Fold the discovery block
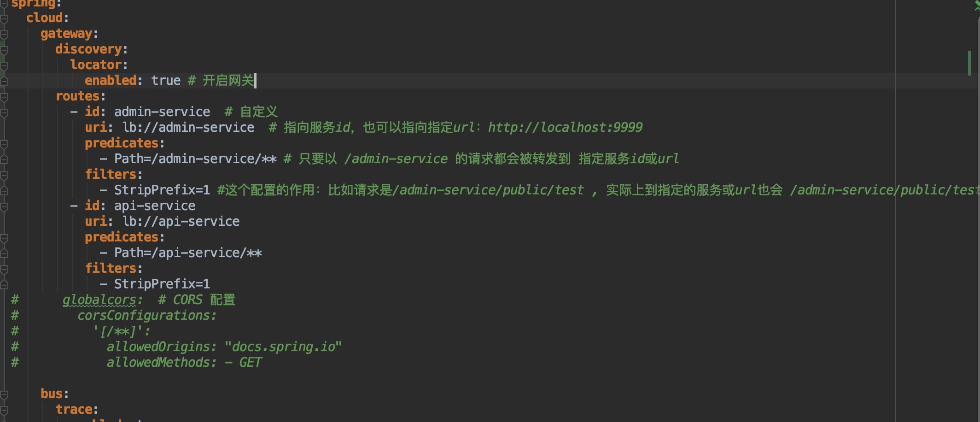Image resolution: width=980 pixels, height=422 pixels. pyautogui.click(x=4, y=50)
